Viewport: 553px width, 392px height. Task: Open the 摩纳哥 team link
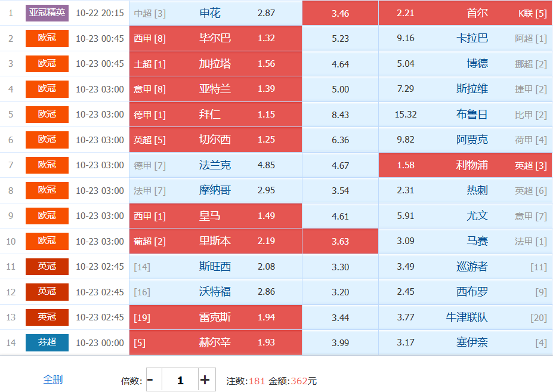pyautogui.click(x=215, y=190)
